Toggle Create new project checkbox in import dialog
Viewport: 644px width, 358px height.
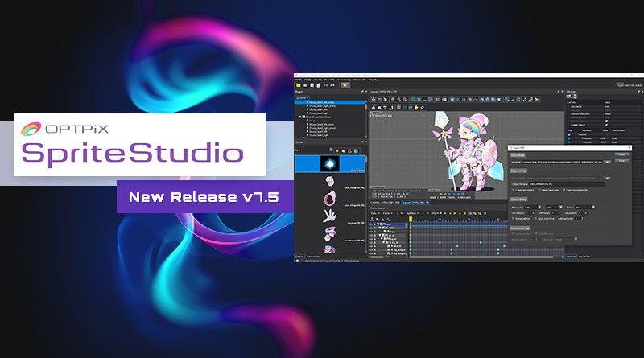(513, 190)
